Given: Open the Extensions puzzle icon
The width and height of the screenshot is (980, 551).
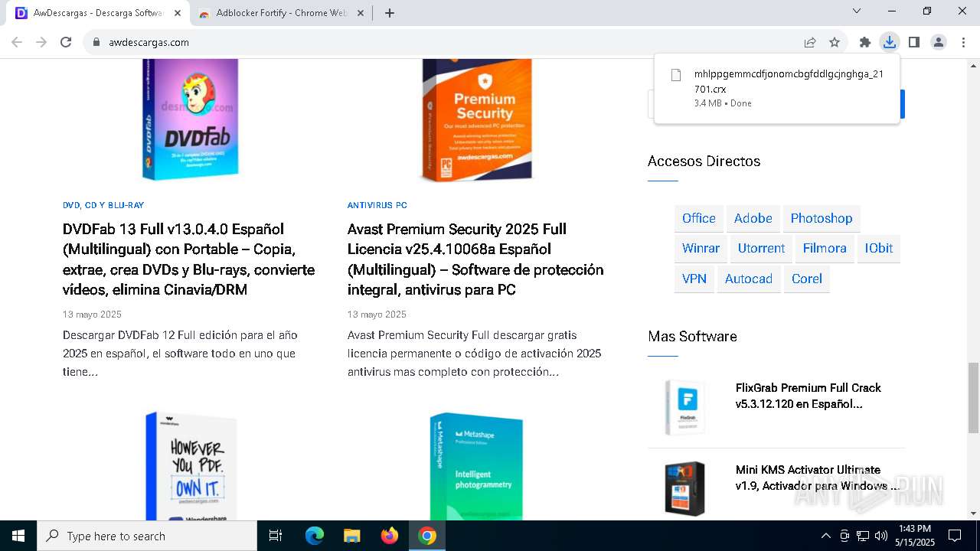Looking at the screenshot, I should (x=865, y=42).
